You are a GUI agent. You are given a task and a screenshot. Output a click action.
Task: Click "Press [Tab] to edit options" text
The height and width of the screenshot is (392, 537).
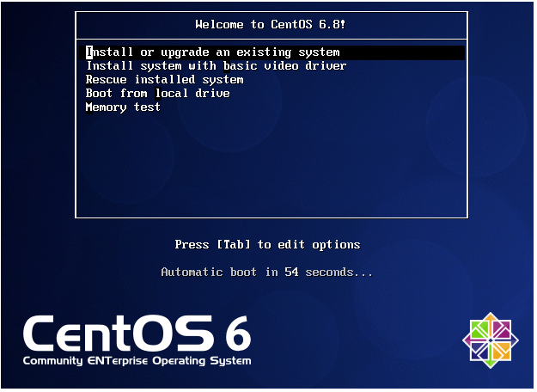point(267,245)
